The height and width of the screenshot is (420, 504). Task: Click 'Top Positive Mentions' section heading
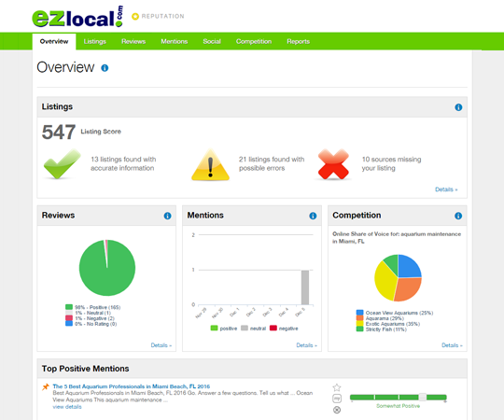point(85,369)
